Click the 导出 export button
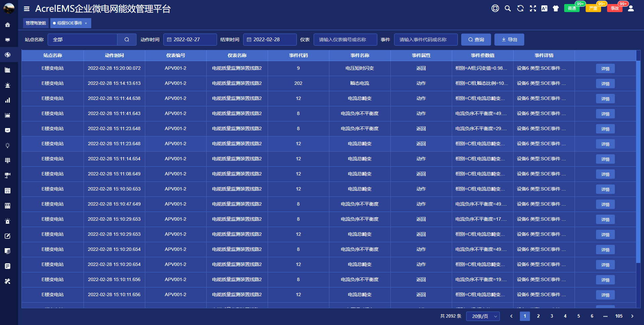The height and width of the screenshot is (325, 644). (x=509, y=40)
